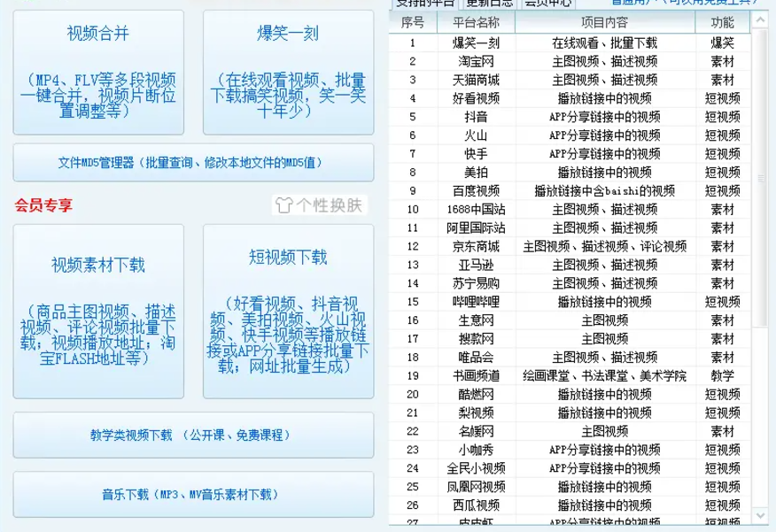Click the 爆笑 function cell in row 1
776x532 pixels.
tap(723, 43)
